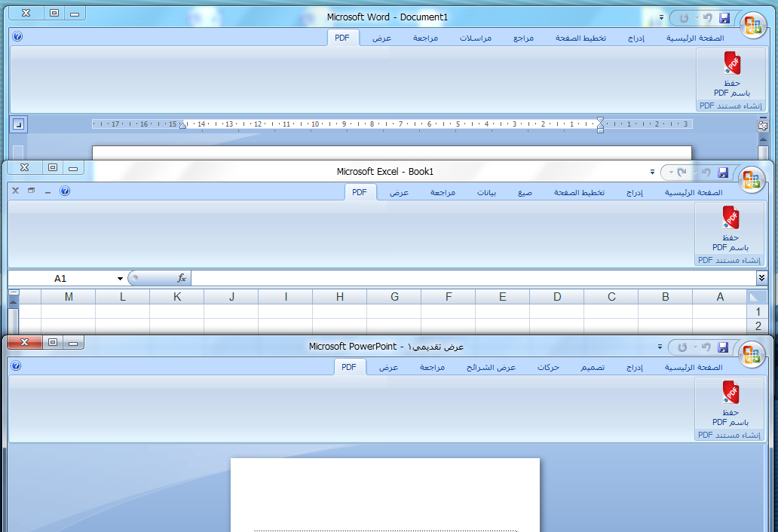Open Help icon in PowerPoint ribbon
The width and height of the screenshot is (778, 532).
tap(17, 366)
